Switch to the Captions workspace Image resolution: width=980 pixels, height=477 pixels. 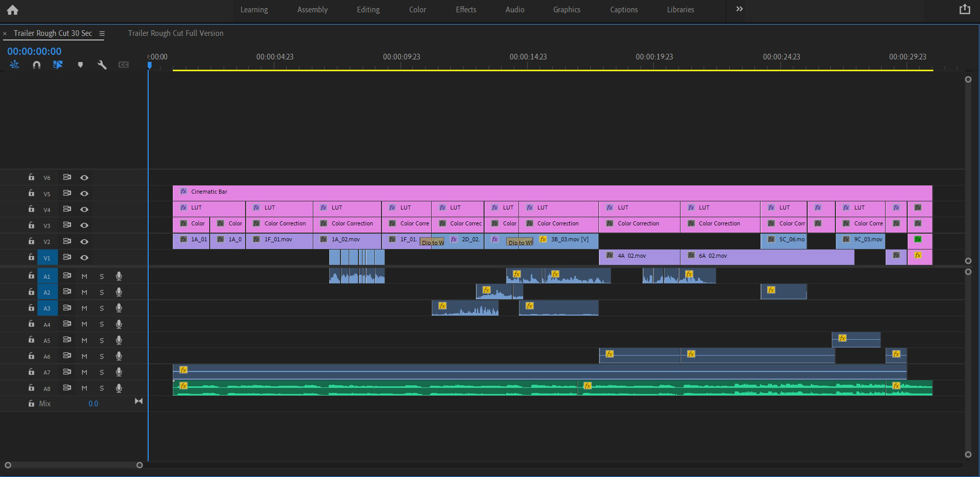coord(624,10)
